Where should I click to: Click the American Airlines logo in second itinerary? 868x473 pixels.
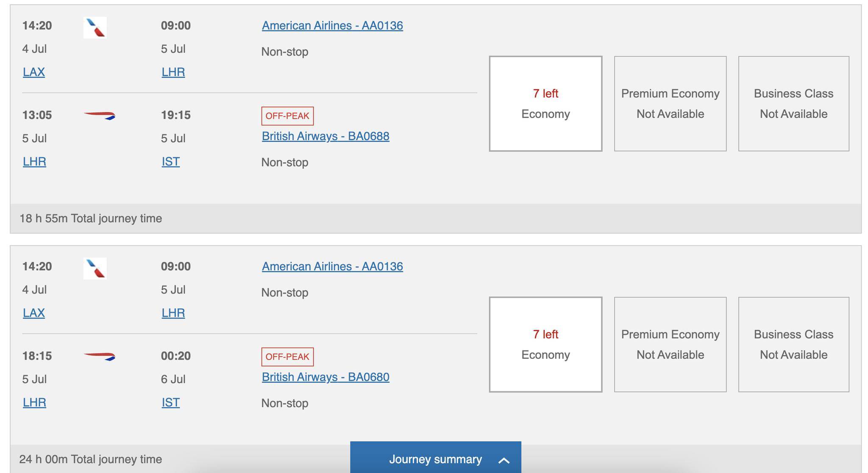[95, 268]
